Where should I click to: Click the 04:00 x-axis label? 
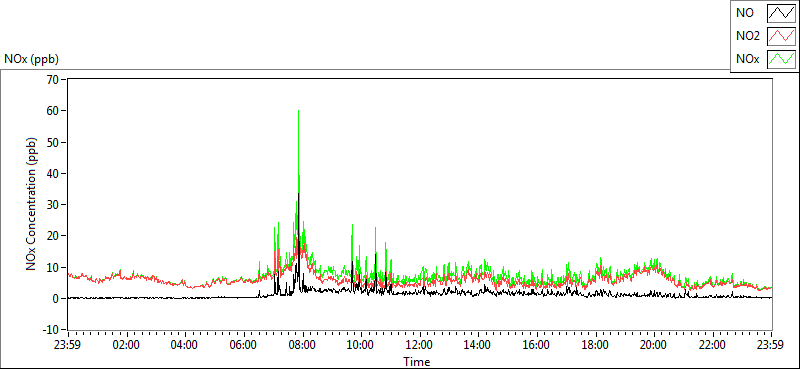pos(185,344)
